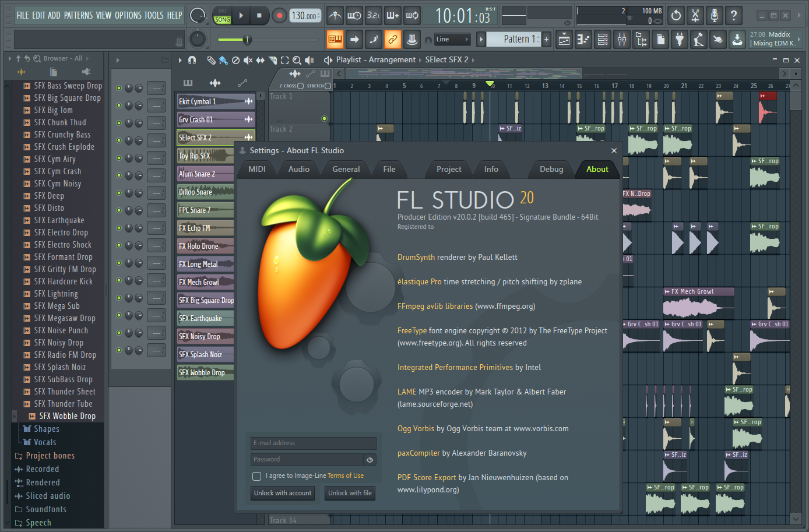Image resolution: width=809 pixels, height=532 pixels.
Task: Click the microphone one-click recording icon
Action: (715, 16)
